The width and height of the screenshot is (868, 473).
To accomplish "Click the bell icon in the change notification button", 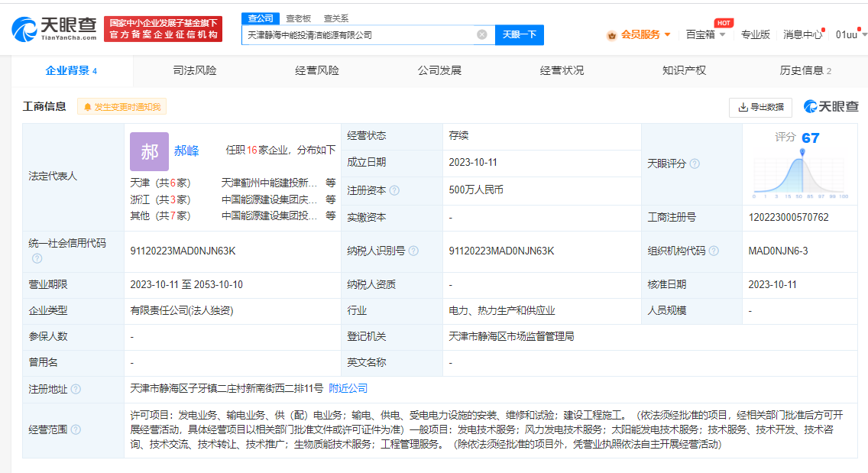I will [87, 107].
